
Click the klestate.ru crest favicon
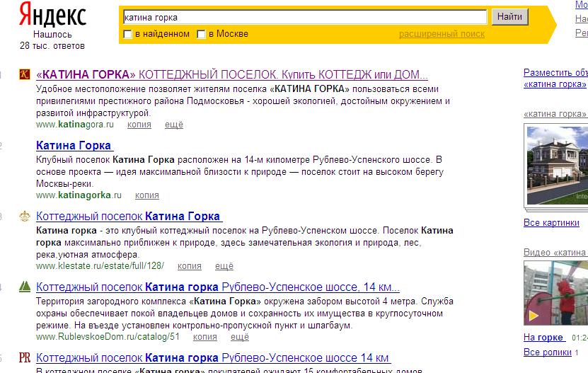click(x=24, y=216)
